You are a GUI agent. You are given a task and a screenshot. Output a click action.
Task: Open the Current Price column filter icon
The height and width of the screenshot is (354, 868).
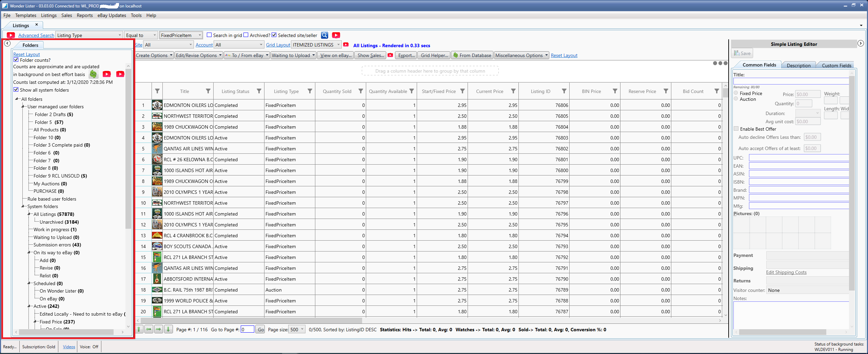click(513, 91)
